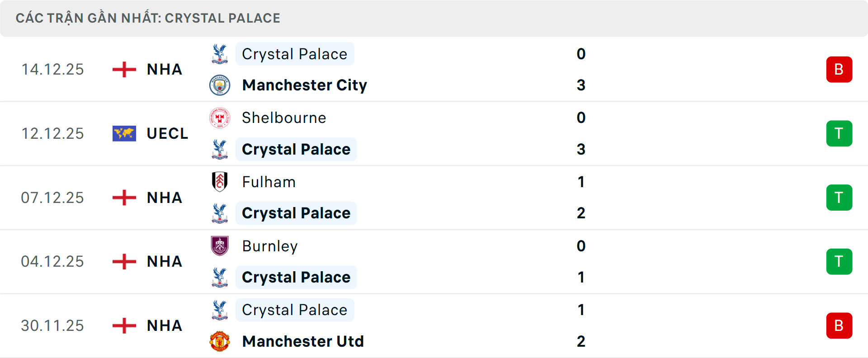Image resolution: width=868 pixels, height=358 pixels.
Task: Open the Manchester City team link
Action: pos(304,85)
